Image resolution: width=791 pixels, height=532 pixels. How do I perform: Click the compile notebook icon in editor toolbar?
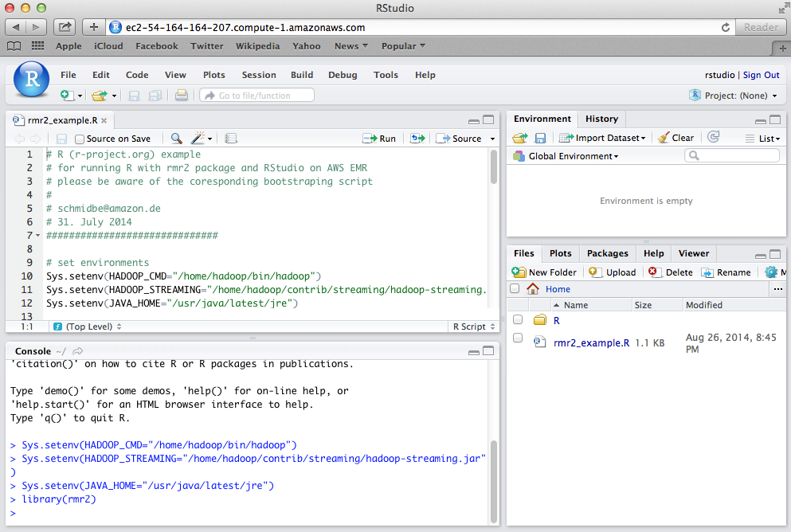pyautogui.click(x=231, y=139)
